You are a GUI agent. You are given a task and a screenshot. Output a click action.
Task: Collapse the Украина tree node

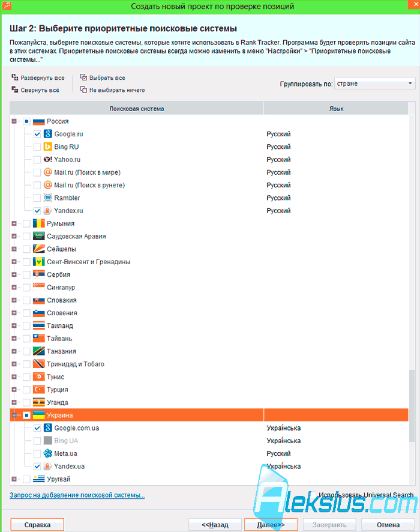point(14,415)
